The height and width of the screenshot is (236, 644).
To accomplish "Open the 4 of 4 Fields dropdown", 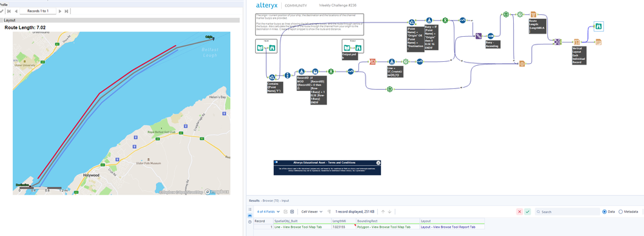I will 268,211.
